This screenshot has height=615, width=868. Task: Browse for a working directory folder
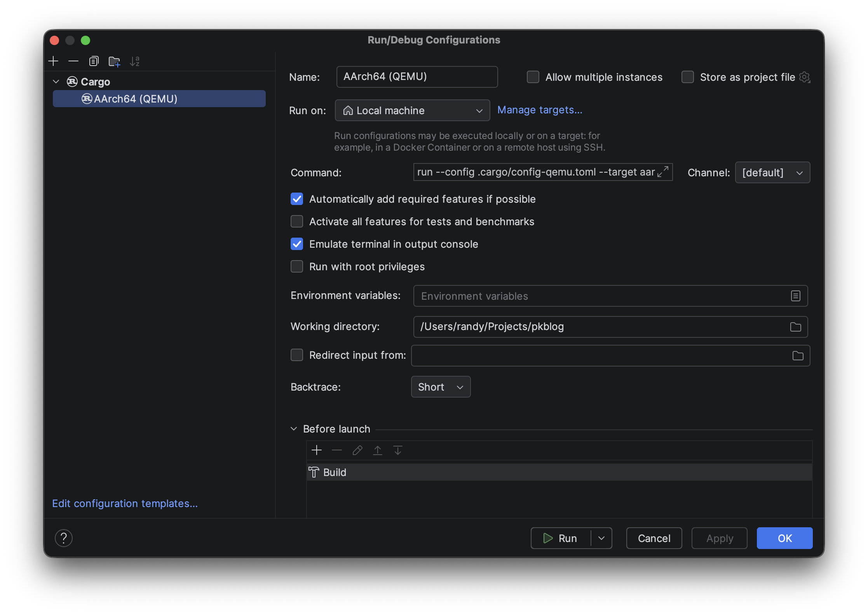(795, 327)
